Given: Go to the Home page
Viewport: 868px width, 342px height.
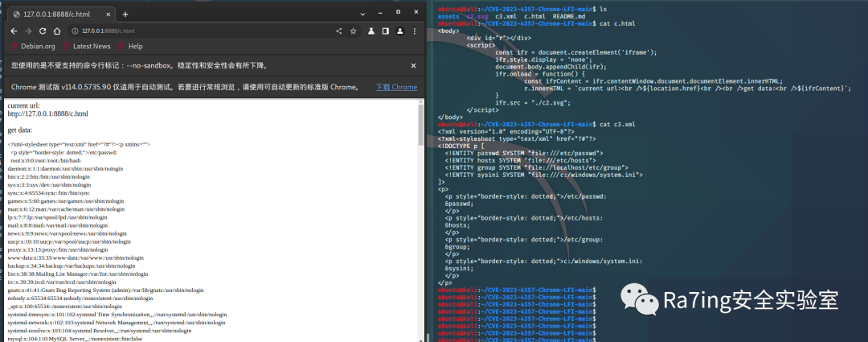Looking at the screenshot, I should [57, 31].
